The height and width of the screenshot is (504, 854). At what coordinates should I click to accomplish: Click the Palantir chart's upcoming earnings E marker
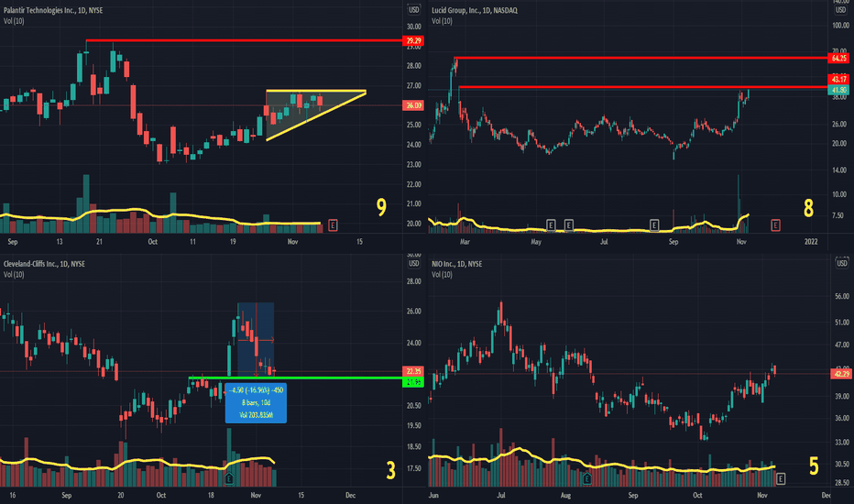(x=333, y=225)
